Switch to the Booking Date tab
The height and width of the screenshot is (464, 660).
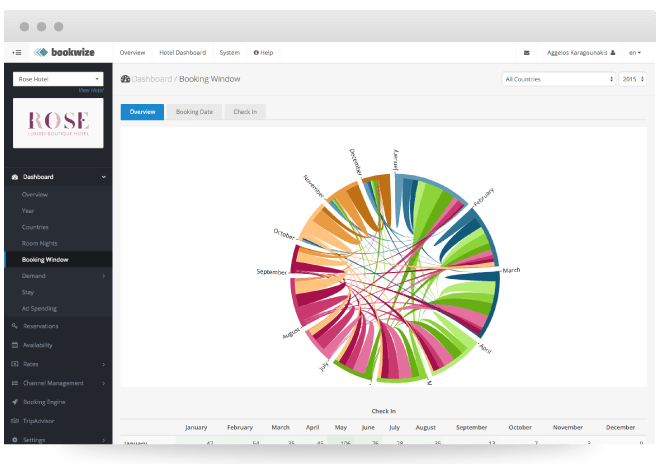point(194,112)
